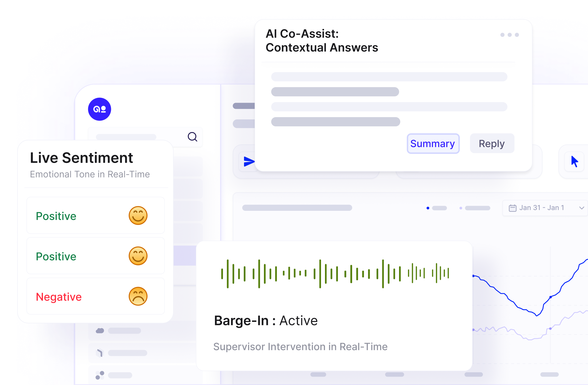Open the three-dot menu on AI Co-Assist

point(509,35)
